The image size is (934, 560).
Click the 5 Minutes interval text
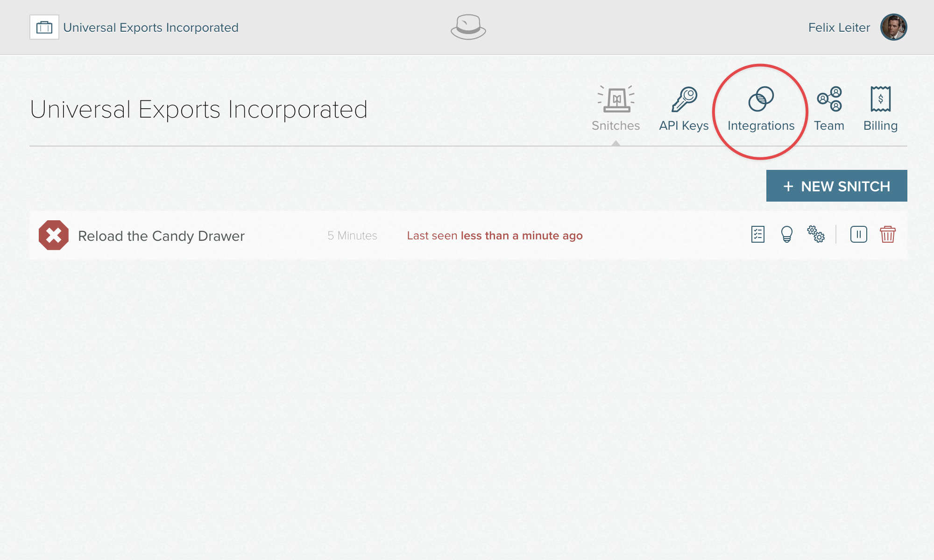[352, 236]
